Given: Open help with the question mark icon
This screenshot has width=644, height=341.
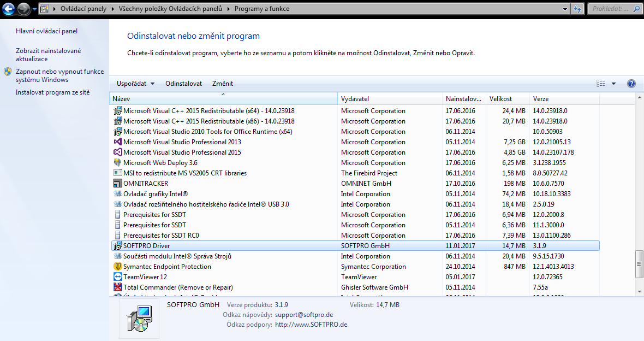Looking at the screenshot, I should click(x=631, y=84).
